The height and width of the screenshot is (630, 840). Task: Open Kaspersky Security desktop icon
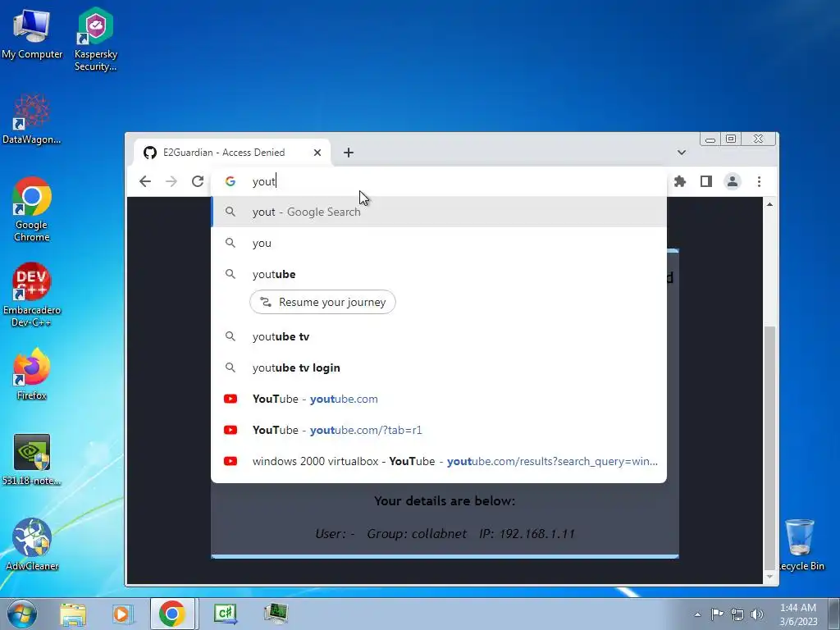pyautogui.click(x=95, y=39)
